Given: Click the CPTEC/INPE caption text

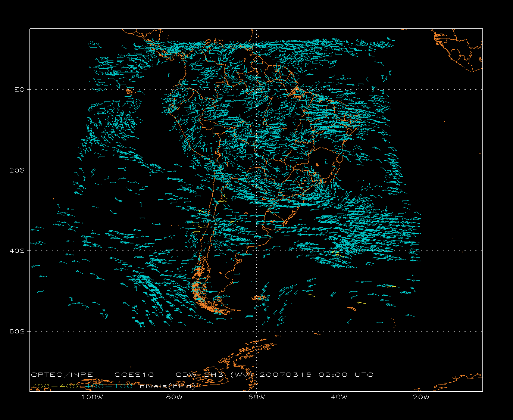Looking at the screenshot, I should (x=62, y=375).
